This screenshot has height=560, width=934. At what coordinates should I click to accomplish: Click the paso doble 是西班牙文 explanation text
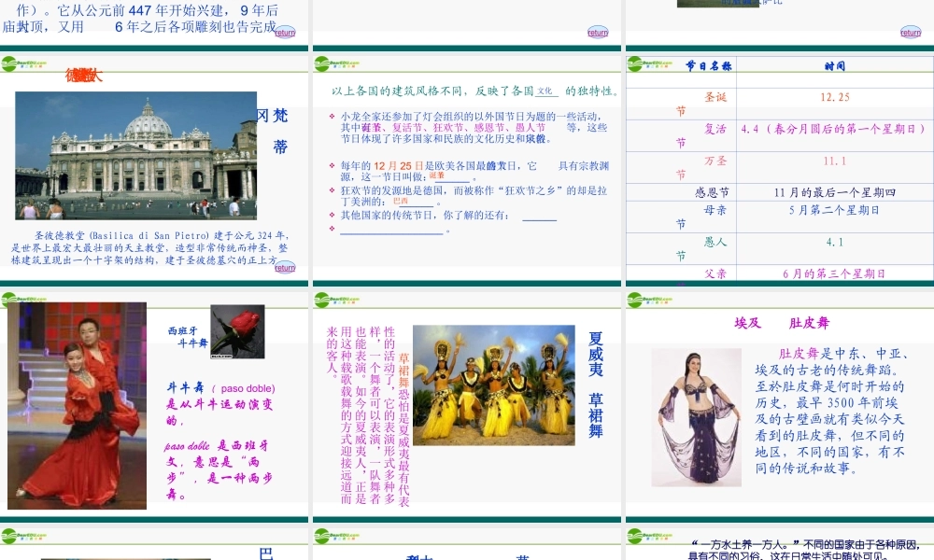point(218,469)
